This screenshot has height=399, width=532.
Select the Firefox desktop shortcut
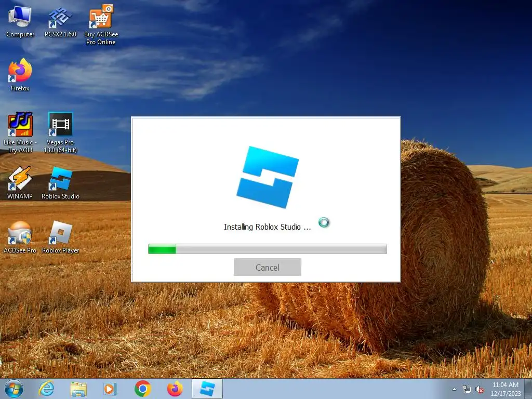(20, 75)
